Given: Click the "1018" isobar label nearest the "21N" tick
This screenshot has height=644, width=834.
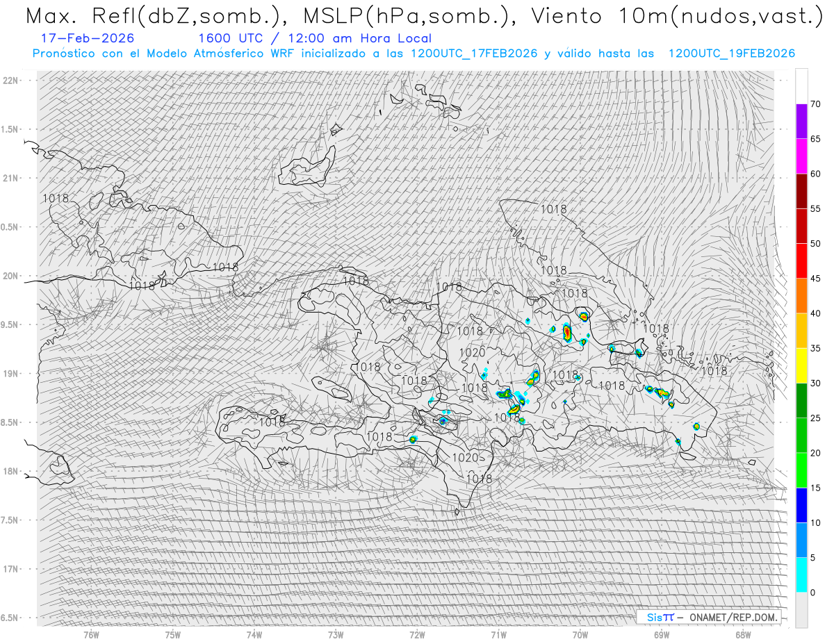Looking at the screenshot, I should pos(56,198).
